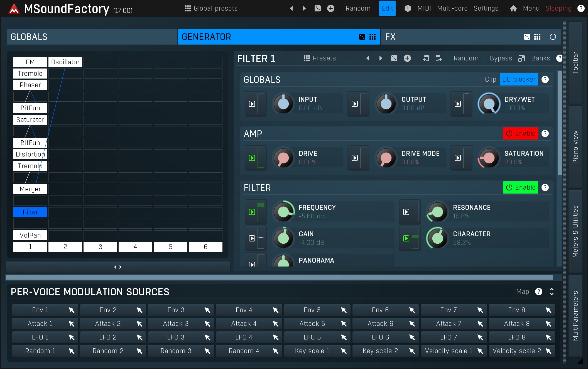Click the Frequency knob
This screenshot has height=369, width=588.
[283, 212]
